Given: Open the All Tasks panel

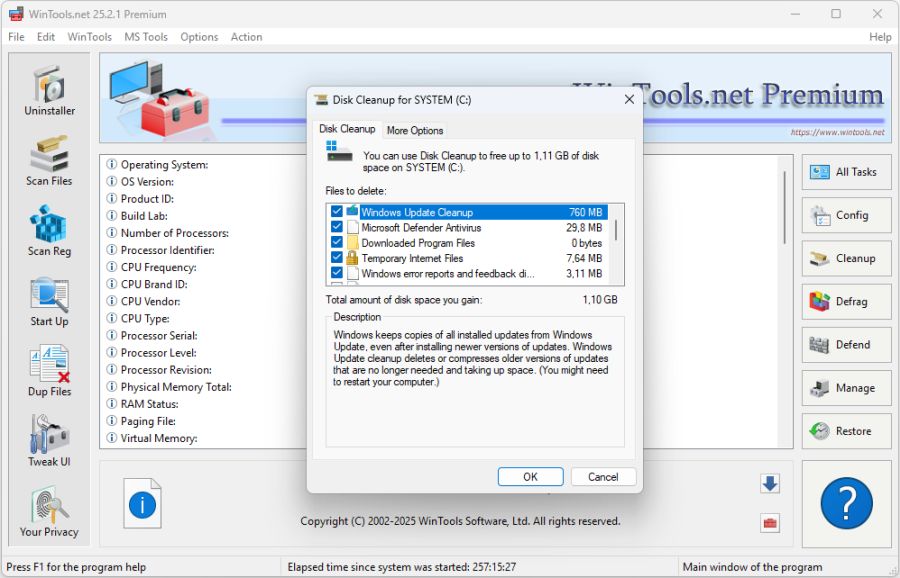Looking at the screenshot, I should [x=846, y=172].
